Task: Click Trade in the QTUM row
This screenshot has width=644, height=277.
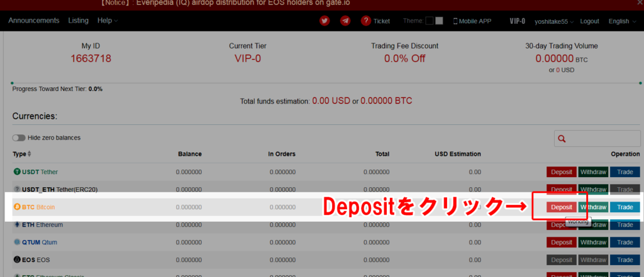Action: click(x=625, y=242)
